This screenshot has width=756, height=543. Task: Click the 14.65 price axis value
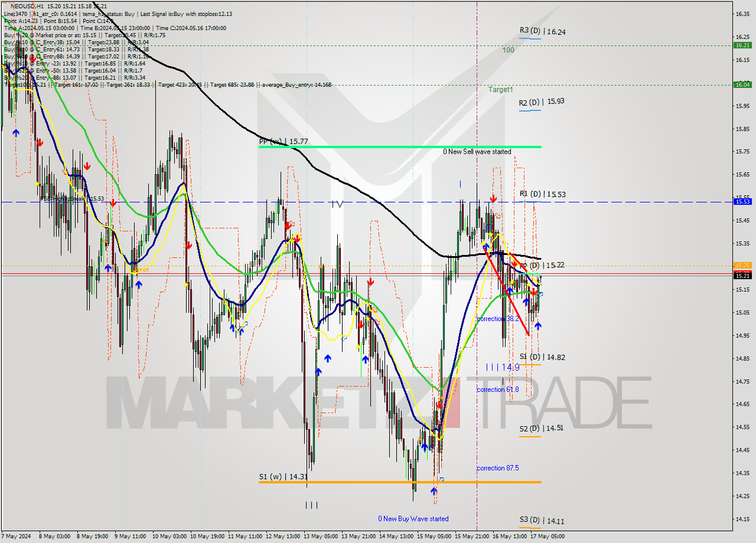point(742,404)
